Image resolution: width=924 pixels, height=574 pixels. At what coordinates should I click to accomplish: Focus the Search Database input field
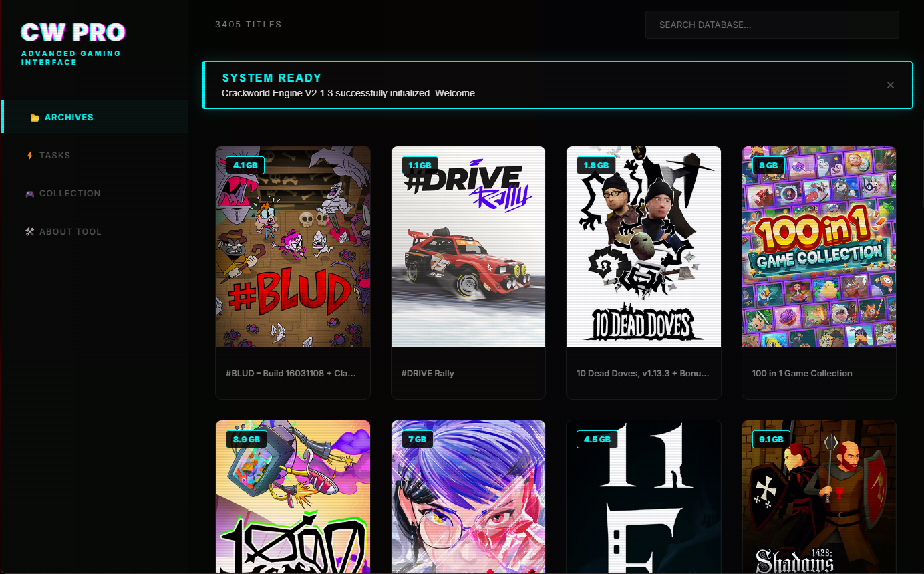[x=772, y=25]
